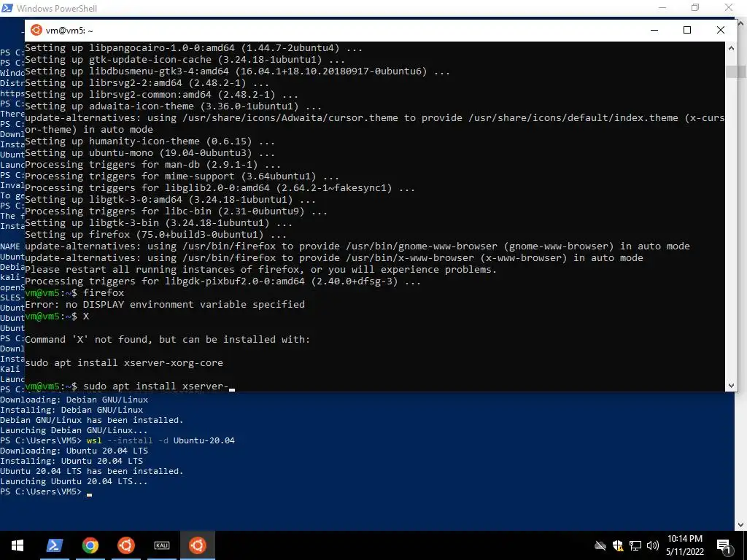Click the PowerShell window scrollbar down arrow
The height and width of the screenshot is (560, 747).
pos(741,525)
